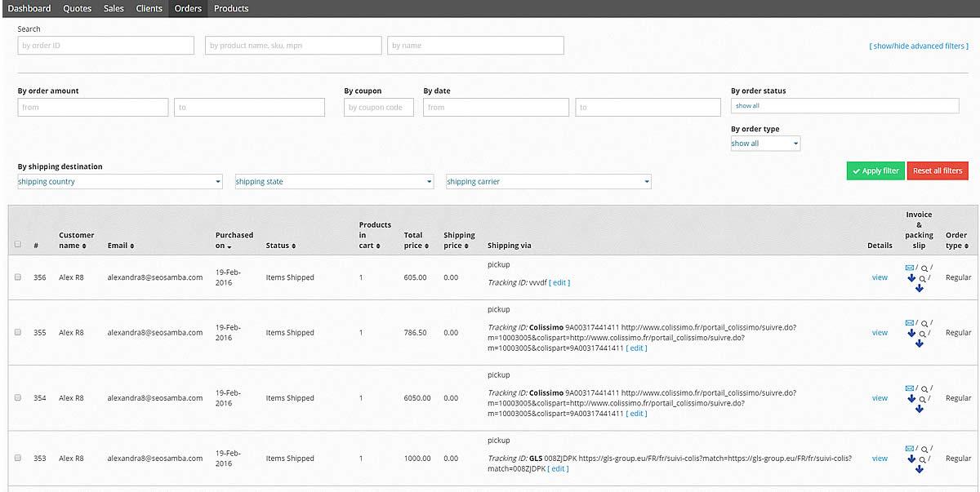Viewport: 980px width, 492px height.
Task: Click show/hide advanced filters link
Action: click(919, 47)
